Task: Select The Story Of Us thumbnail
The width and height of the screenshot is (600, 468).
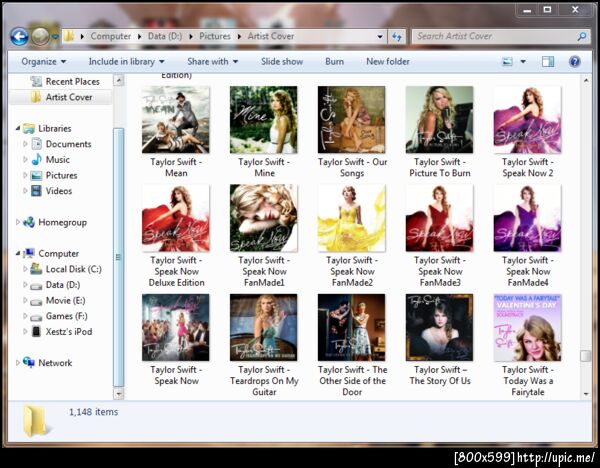Action: point(439,327)
